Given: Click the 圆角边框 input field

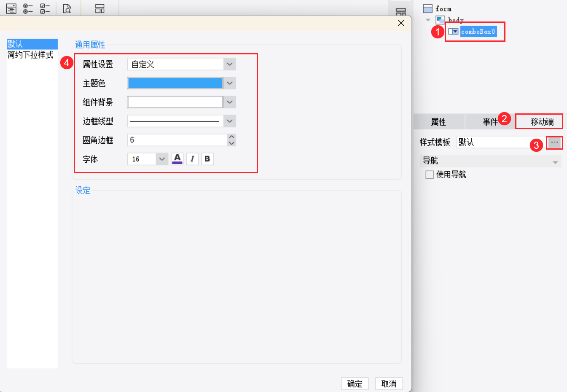Looking at the screenshot, I should (x=177, y=140).
